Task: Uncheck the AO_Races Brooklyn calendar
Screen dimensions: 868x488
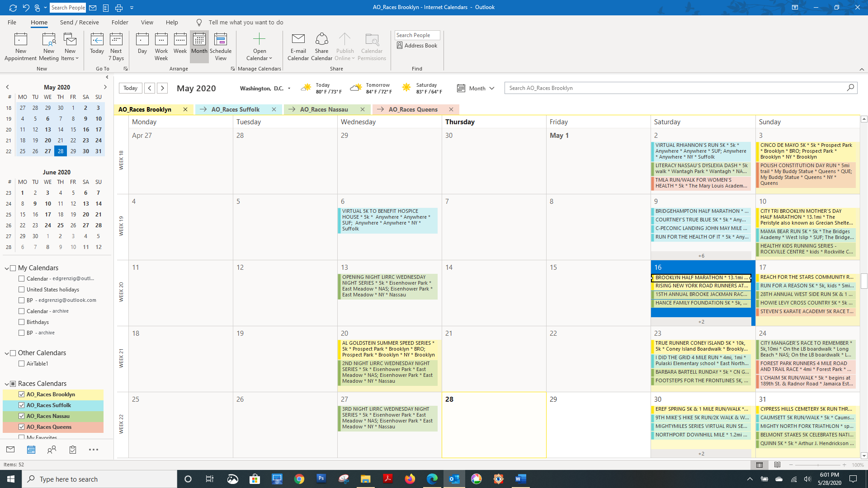Action: [22, 394]
